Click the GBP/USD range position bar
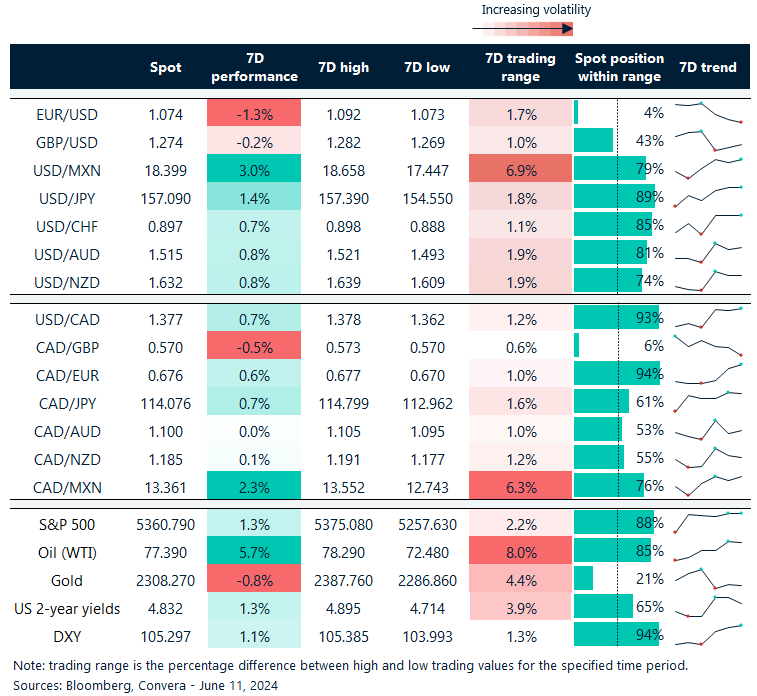The height and width of the screenshot is (696, 757). 594,141
